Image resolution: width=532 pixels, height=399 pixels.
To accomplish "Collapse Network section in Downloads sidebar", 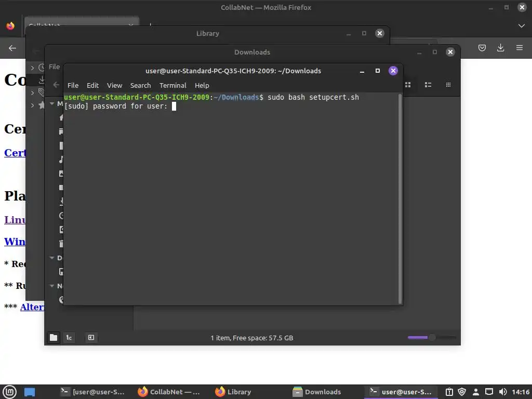I will tap(52, 286).
